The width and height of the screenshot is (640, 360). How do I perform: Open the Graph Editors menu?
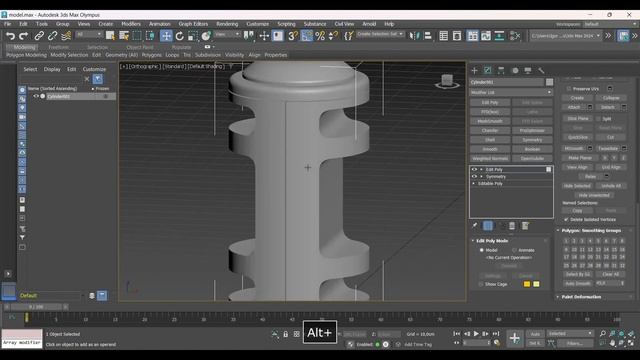(x=193, y=24)
